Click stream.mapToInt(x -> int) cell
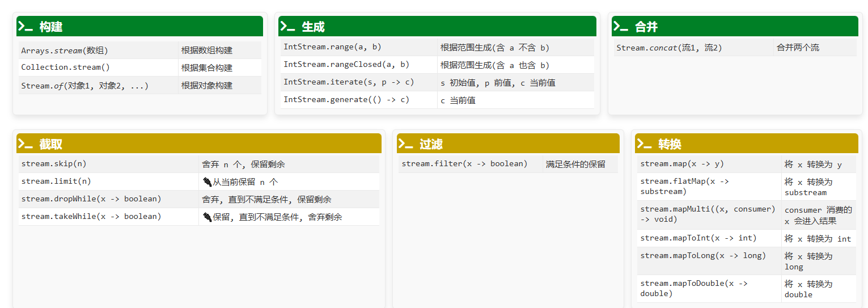 coord(709,238)
